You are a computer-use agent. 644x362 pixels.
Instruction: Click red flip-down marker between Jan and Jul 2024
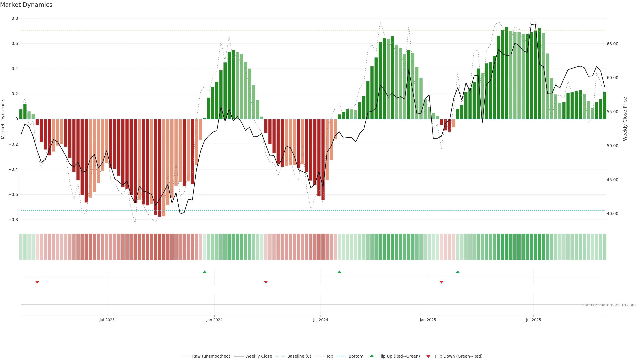266,282
